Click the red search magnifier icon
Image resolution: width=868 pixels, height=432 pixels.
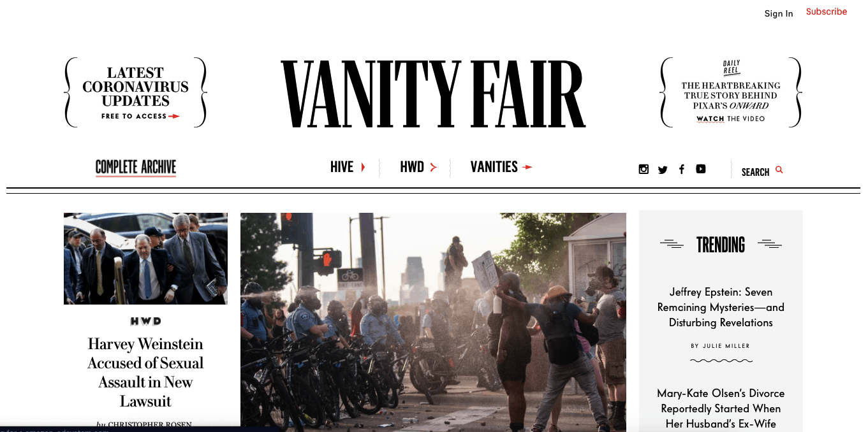[x=779, y=169]
